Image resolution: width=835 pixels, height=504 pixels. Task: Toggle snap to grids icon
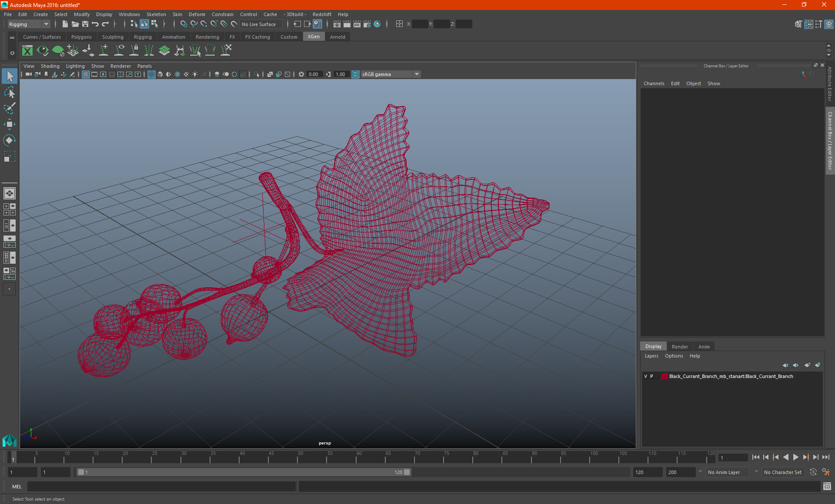click(184, 24)
